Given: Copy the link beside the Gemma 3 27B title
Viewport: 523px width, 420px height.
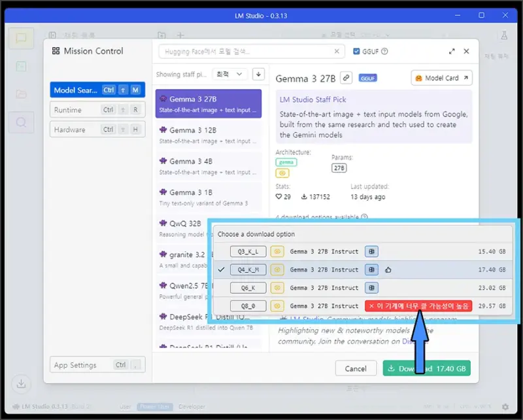Looking at the screenshot, I should (346, 78).
